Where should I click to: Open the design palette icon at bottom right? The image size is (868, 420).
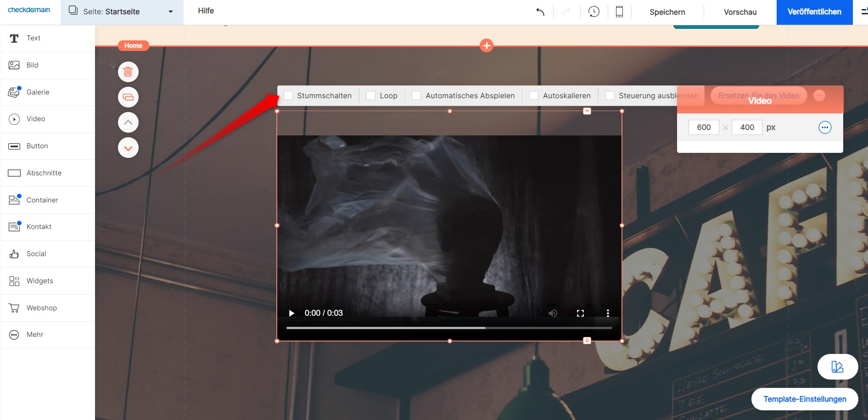coord(837,366)
